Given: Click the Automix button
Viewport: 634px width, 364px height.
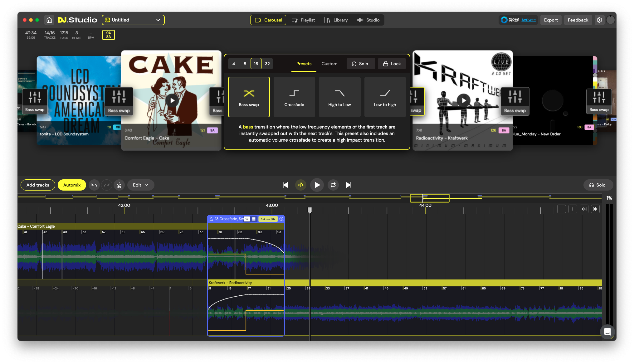Looking at the screenshot, I should tap(72, 185).
